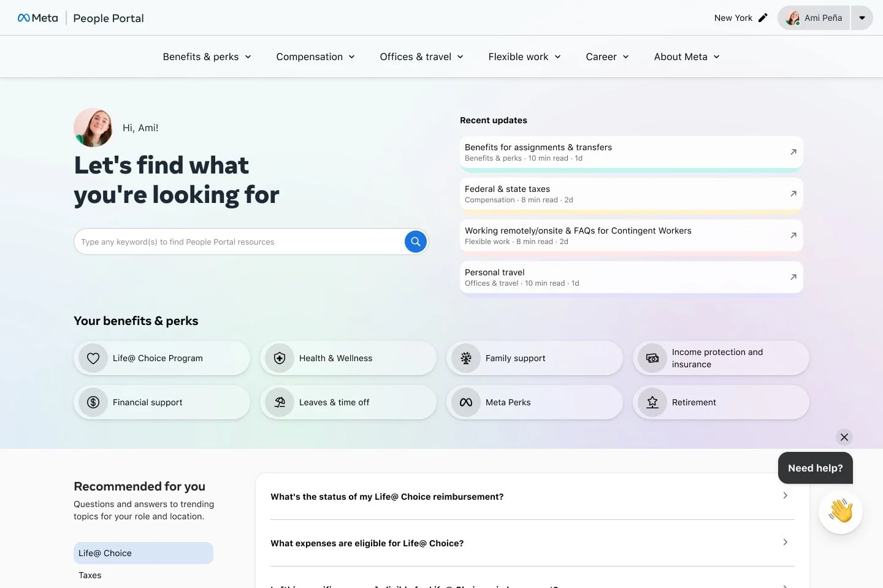Image resolution: width=883 pixels, height=588 pixels.
Task: Expand the Benefits & perks menu
Action: click(x=207, y=56)
